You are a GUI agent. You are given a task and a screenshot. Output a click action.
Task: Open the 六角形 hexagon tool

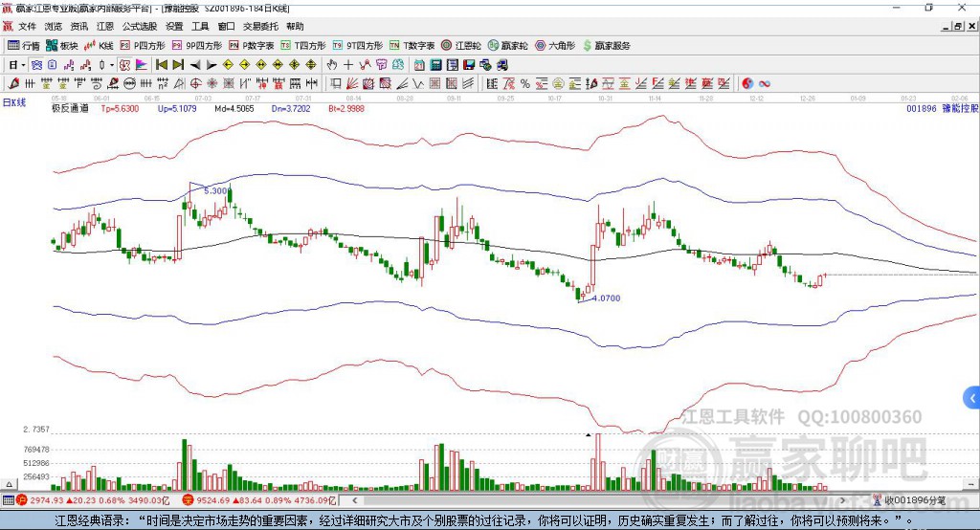[x=555, y=46]
